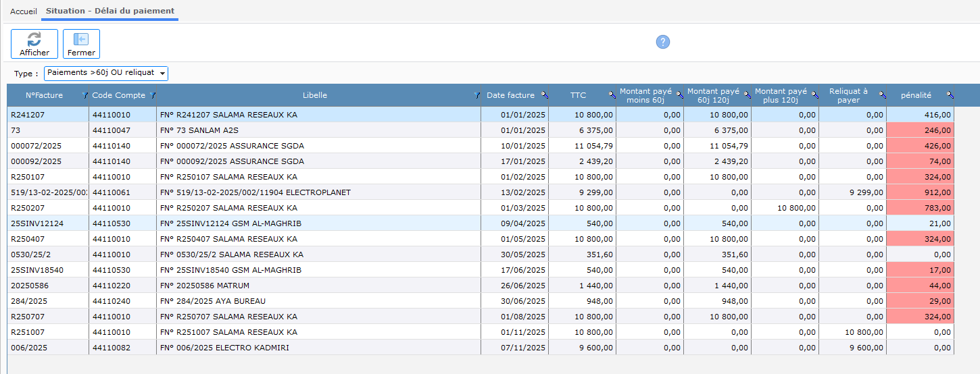Sort by the N°Facture column header
Viewport: 980px width, 374px height.
(44, 96)
